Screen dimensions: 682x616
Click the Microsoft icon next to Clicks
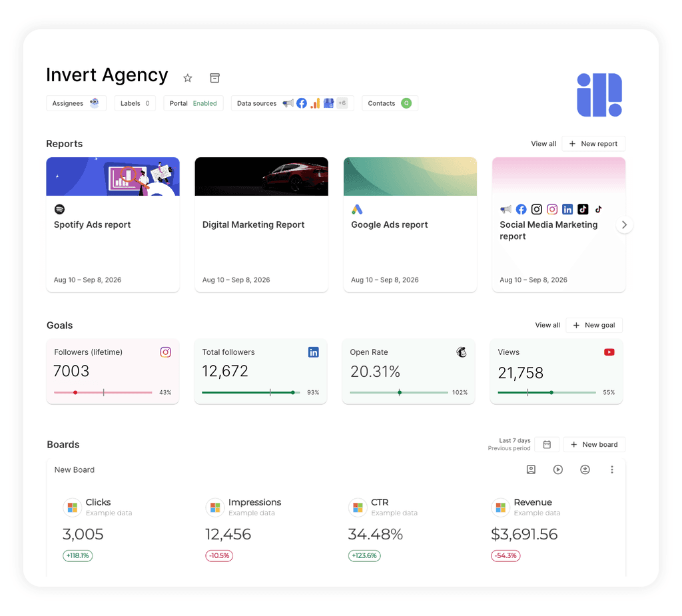click(x=72, y=507)
